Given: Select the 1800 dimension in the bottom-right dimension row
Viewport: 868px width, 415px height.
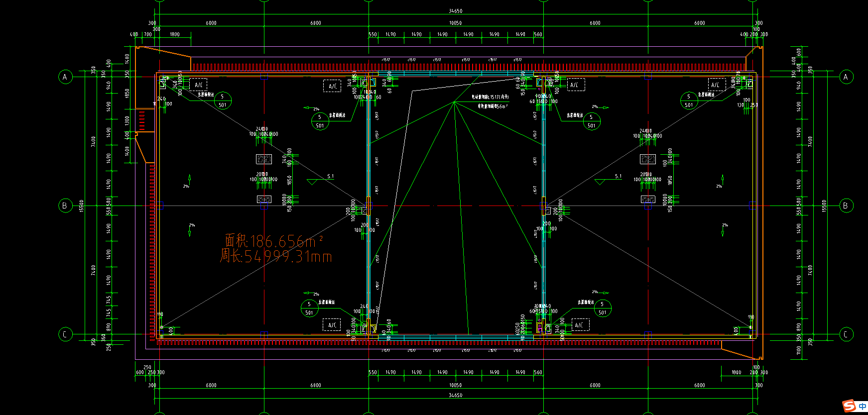Looking at the screenshot, I should [736, 372].
